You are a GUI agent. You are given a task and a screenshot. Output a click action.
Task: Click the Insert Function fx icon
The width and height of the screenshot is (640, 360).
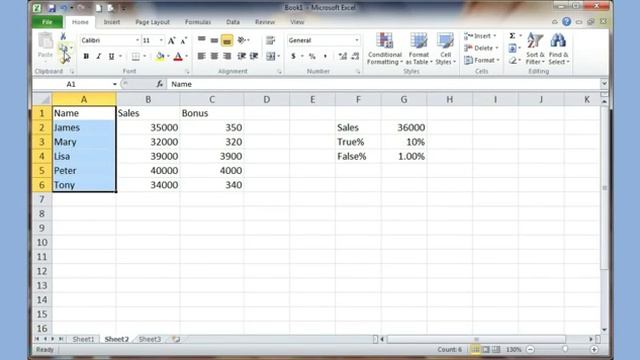click(160, 84)
